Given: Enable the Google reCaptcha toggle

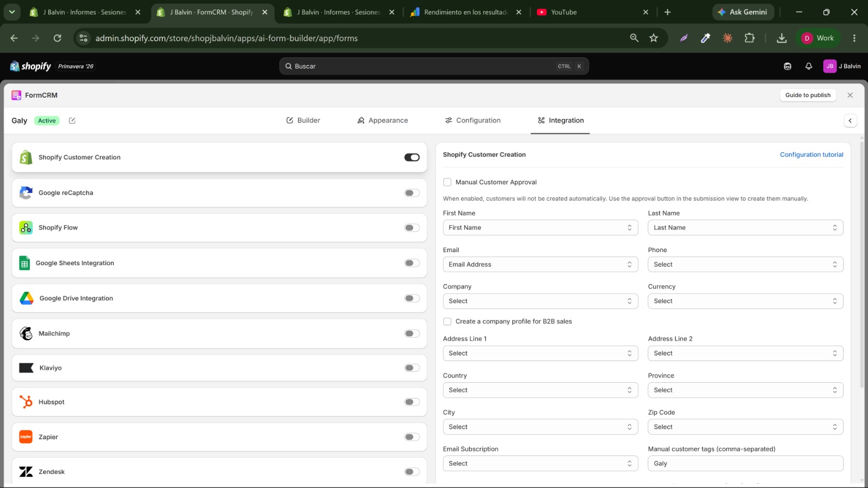Looking at the screenshot, I should tap(412, 193).
